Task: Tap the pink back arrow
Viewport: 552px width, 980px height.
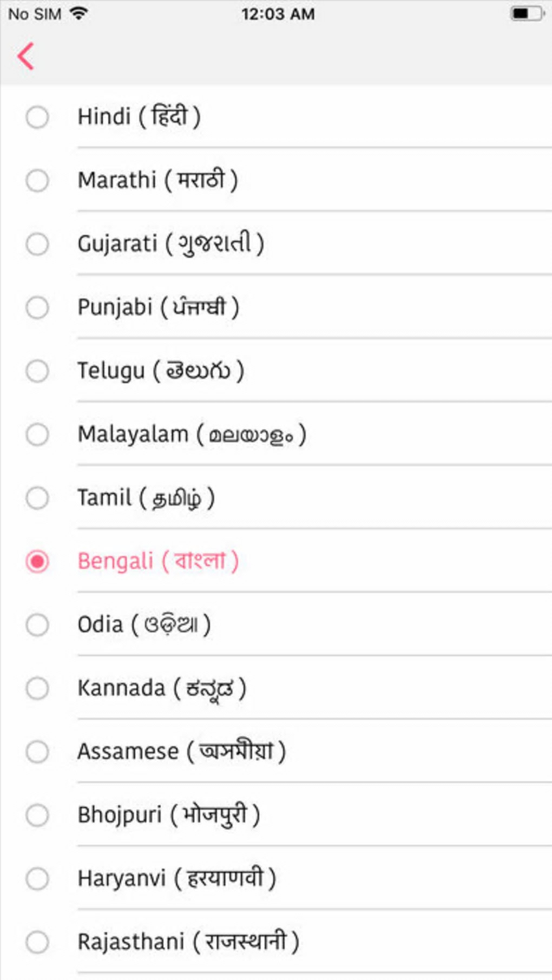Action: (25, 56)
